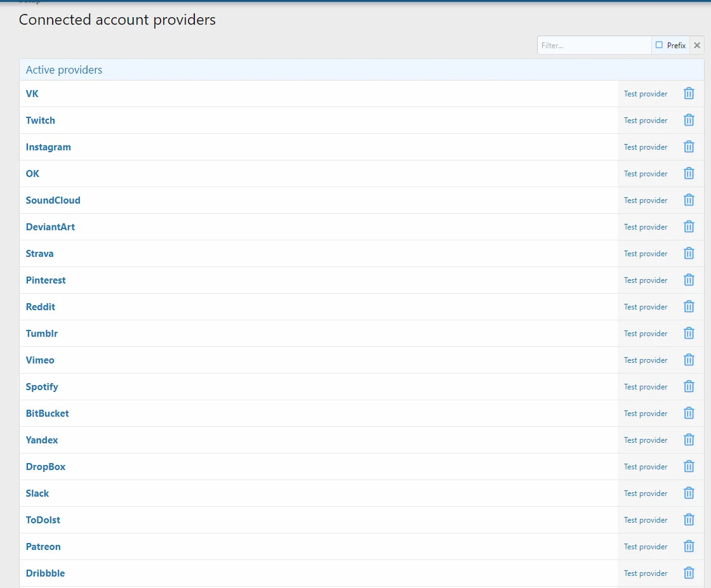Click the Patreon provider link
The width and height of the screenshot is (711, 588).
click(43, 547)
